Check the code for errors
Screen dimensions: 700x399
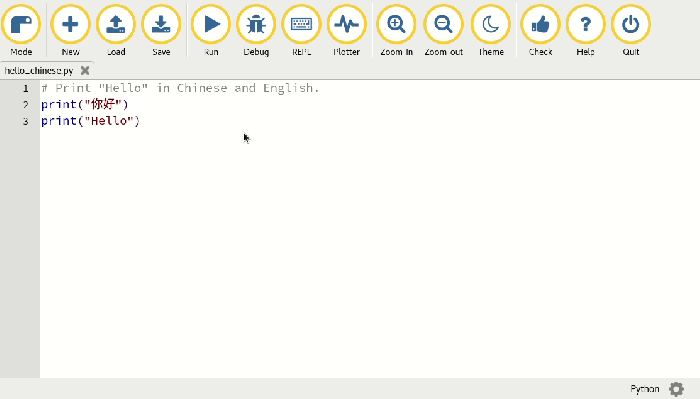(x=541, y=30)
